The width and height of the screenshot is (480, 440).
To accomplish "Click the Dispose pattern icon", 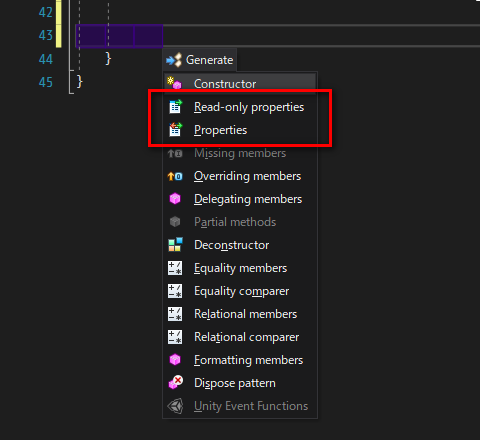I will coord(175,382).
